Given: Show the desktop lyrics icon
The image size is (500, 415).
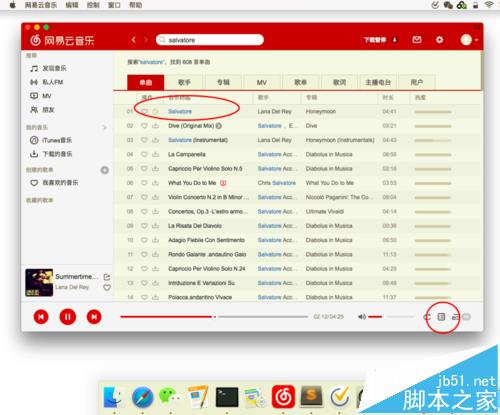Looking at the screenshot, I should (455, 317).
